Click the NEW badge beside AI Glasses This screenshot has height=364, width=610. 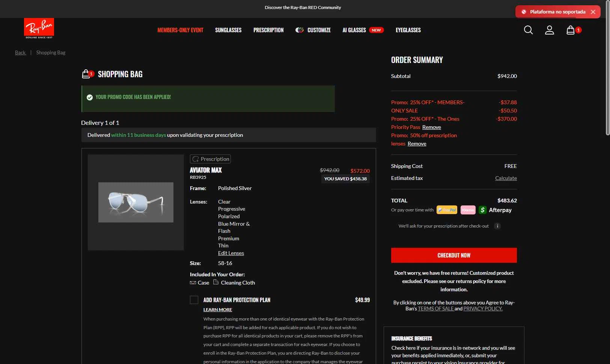pyautogui.click(x=376, y=30)
